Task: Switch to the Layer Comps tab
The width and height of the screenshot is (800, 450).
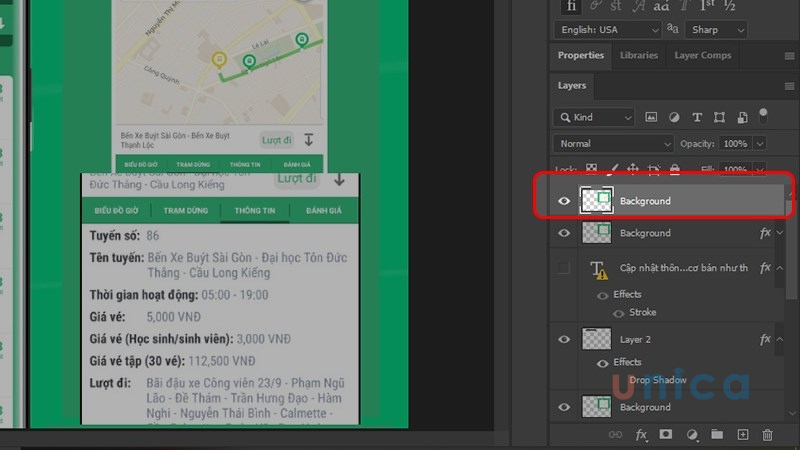Action: 703,55
